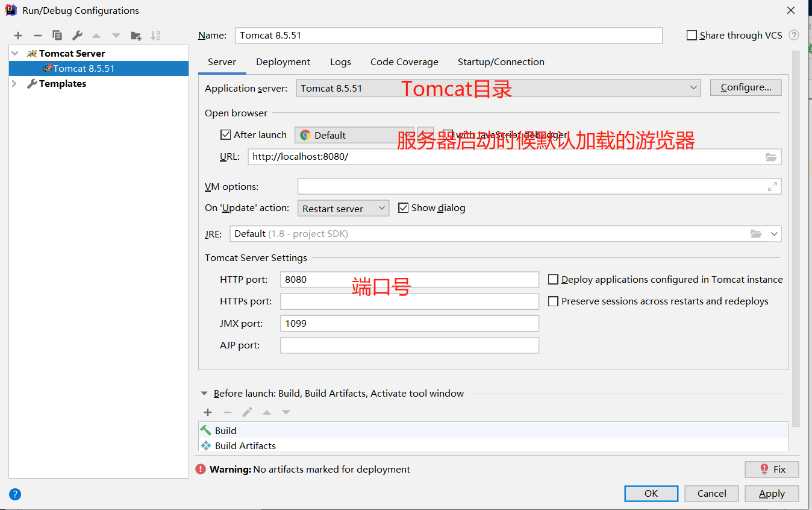Move configuration down in the list toolbar
The image size is (812, 510).
pos(116,36)
